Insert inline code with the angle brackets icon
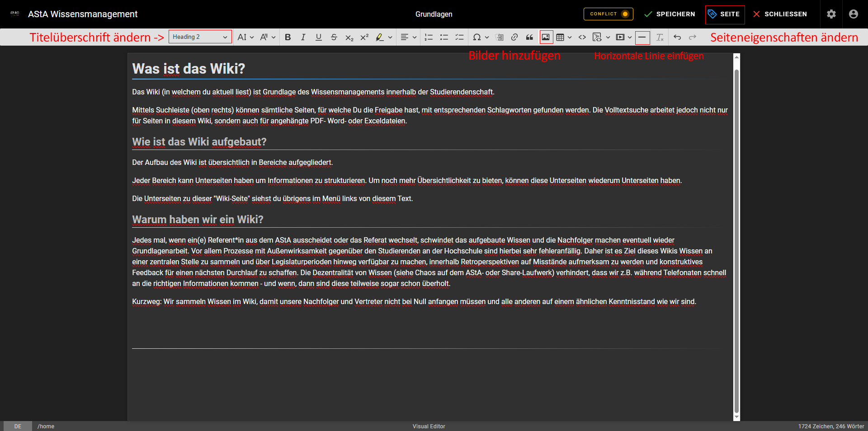The height and width of the screenshot is (431, 868). (582, 37)
